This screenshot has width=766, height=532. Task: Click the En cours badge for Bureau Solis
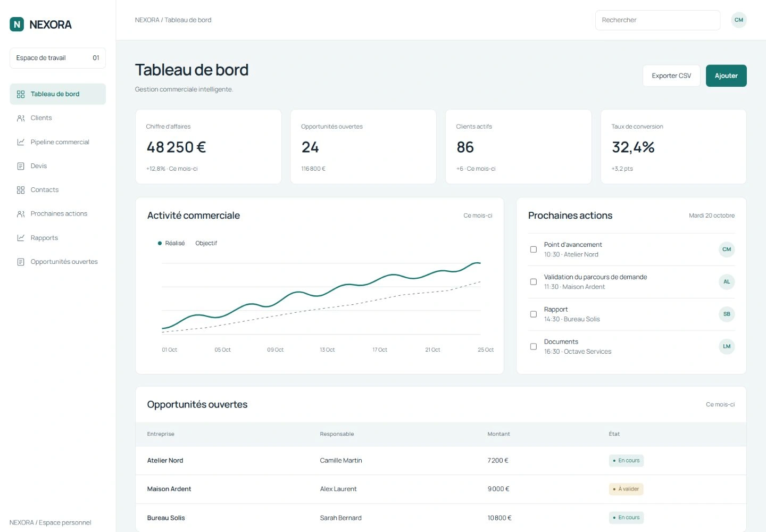coord(626,518)
